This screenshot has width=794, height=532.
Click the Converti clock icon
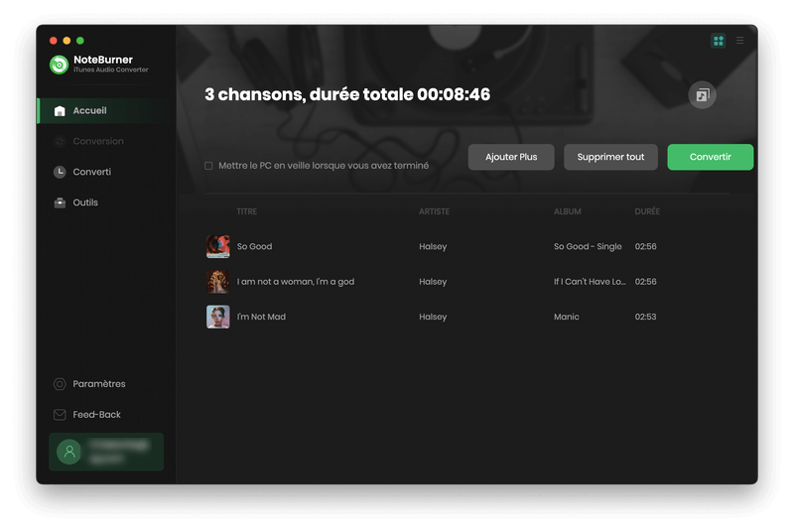(x=60, y=172)
